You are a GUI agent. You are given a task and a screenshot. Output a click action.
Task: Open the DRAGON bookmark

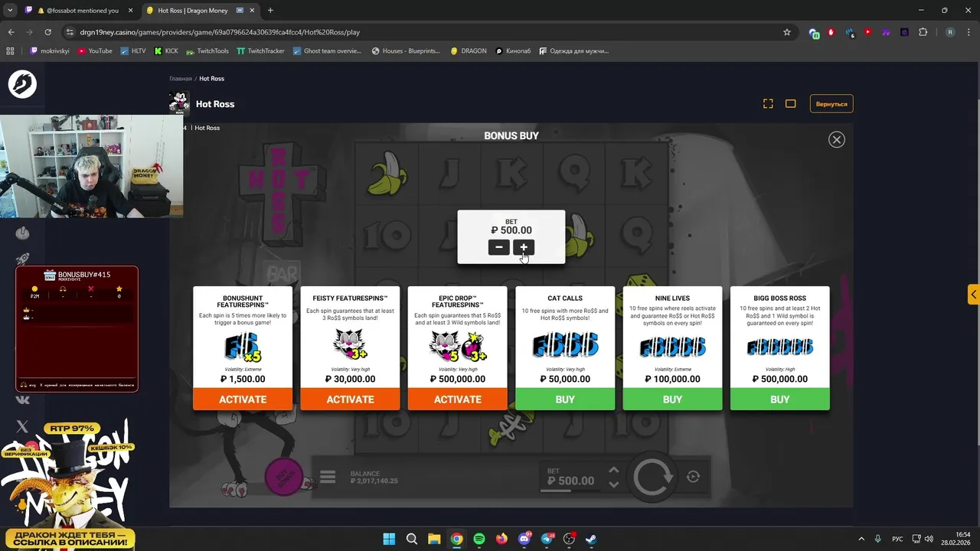[469, 51]
